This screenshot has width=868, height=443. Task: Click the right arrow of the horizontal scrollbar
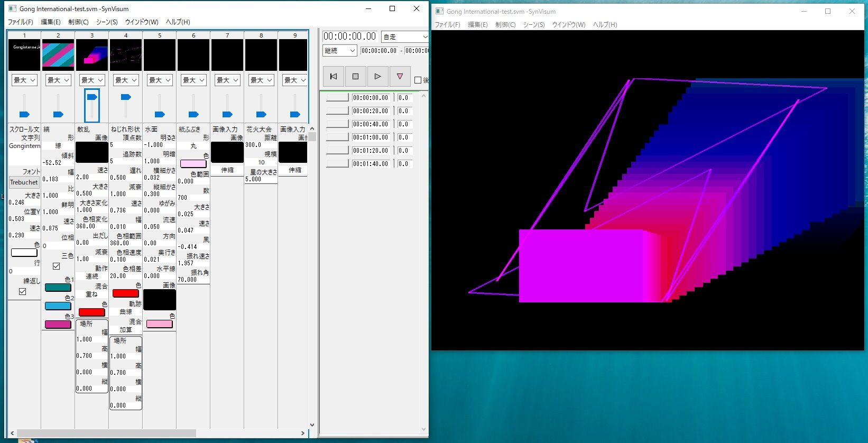point(303,433)
